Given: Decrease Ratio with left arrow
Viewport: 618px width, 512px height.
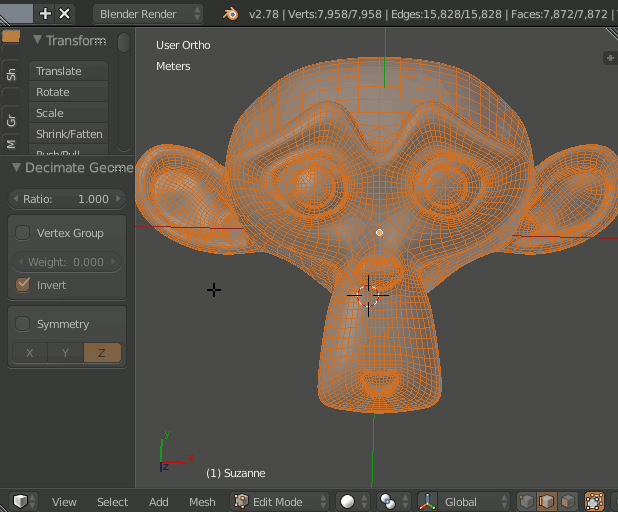Looking at the screenshot, I should (15, 199).
